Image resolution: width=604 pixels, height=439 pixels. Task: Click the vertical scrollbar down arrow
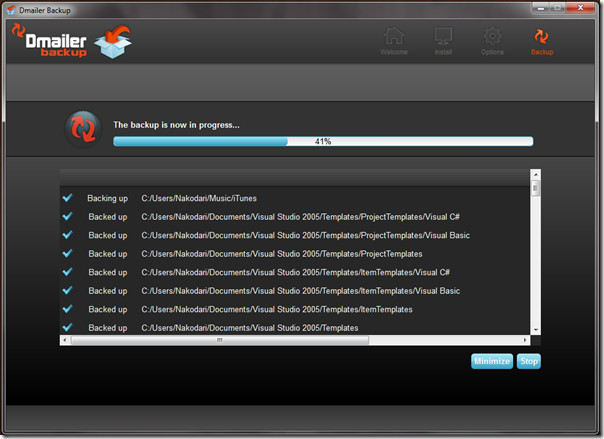535,330
